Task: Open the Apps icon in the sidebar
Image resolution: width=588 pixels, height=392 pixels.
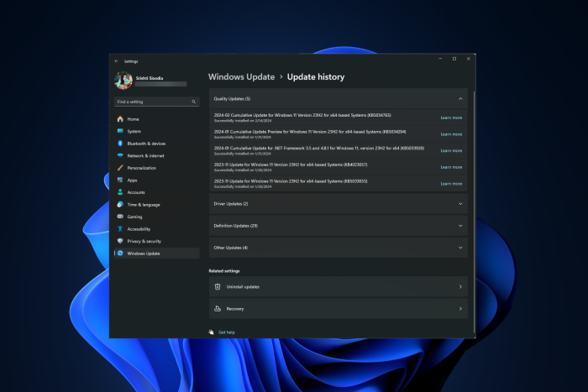Action: click(x=120, y=180)
